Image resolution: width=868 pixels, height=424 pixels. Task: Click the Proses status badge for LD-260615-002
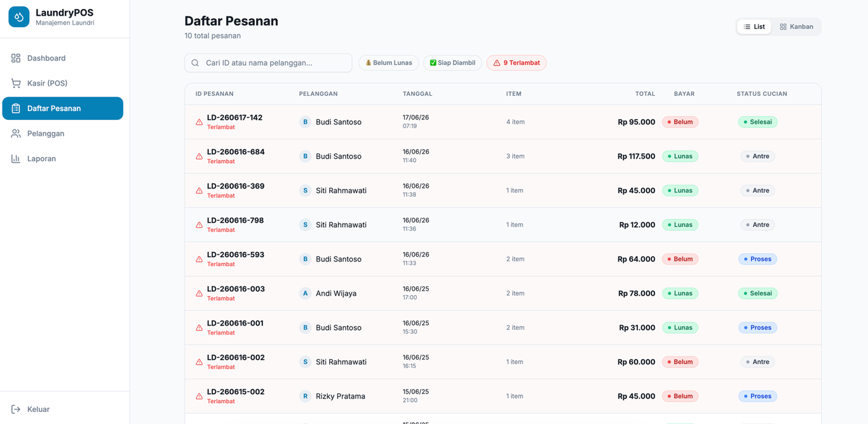pos(757,396)
